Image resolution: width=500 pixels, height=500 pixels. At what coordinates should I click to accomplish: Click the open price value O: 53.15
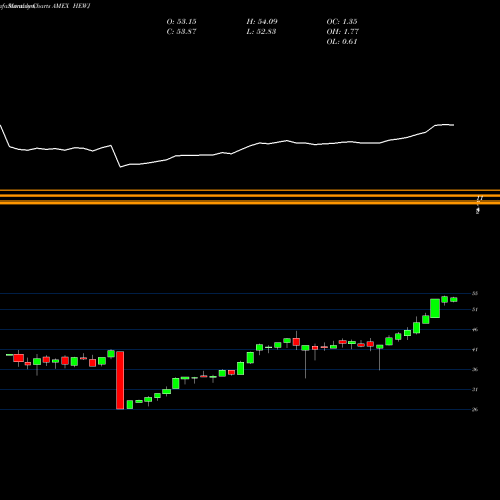[x=181, y=22]
